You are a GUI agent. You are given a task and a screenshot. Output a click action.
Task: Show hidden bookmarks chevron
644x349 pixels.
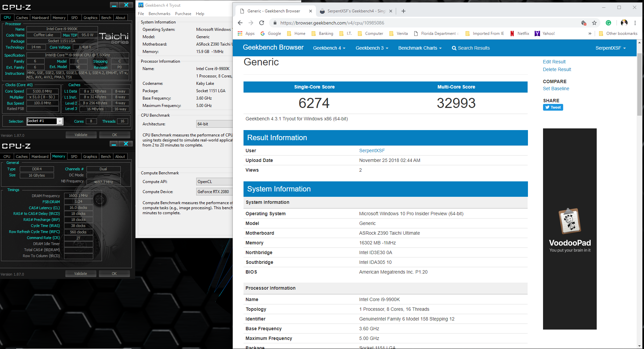590,34
